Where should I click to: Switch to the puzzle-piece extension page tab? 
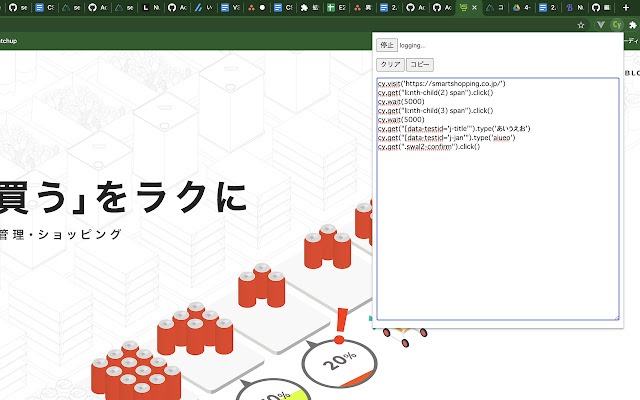(x=309, y=7)
